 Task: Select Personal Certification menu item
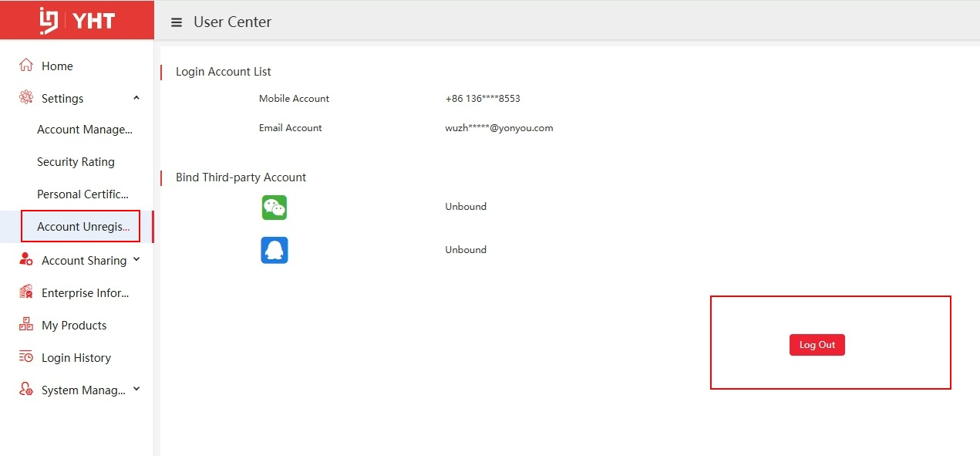click(x=83, y=194)
